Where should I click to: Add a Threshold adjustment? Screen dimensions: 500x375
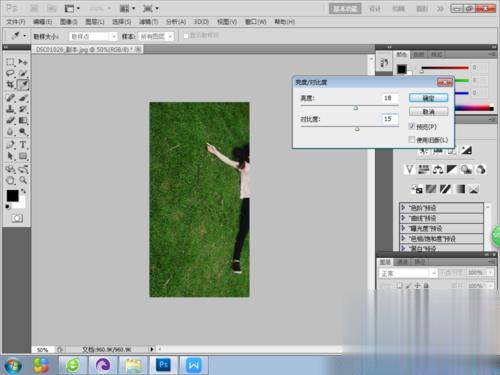[x=445, y=189]
